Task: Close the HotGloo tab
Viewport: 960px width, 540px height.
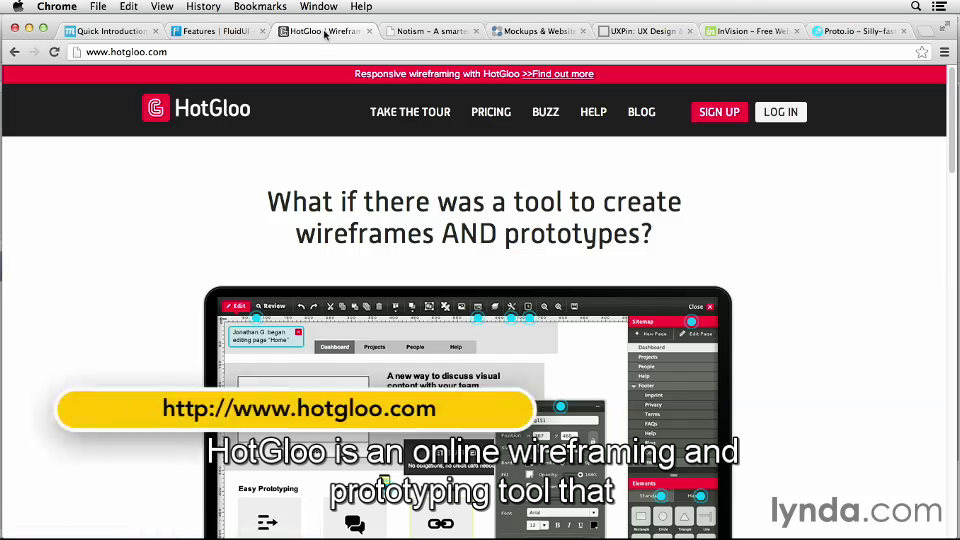Action: [369, 31]
